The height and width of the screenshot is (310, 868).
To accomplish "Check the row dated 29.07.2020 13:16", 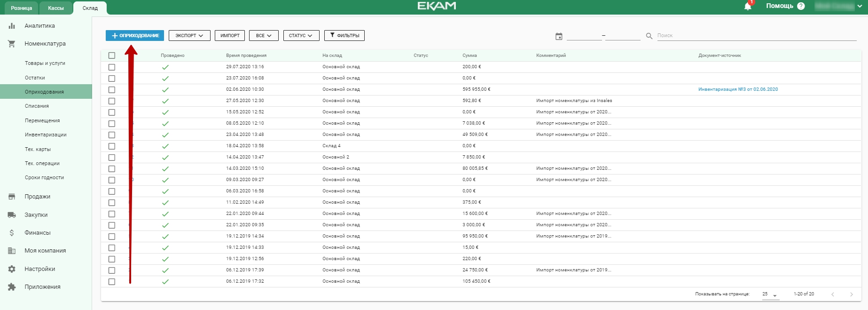I will point(112,67).
